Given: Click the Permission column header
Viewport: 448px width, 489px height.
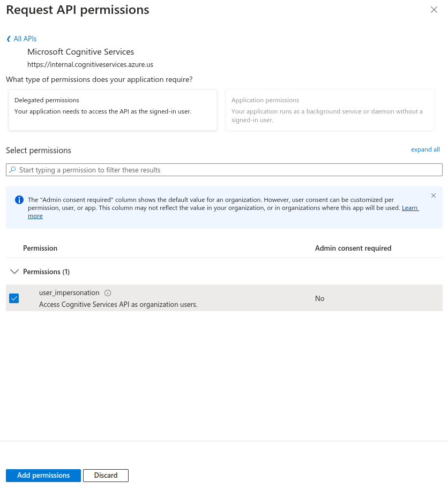Looking at the screenshot, I should 40,248.
